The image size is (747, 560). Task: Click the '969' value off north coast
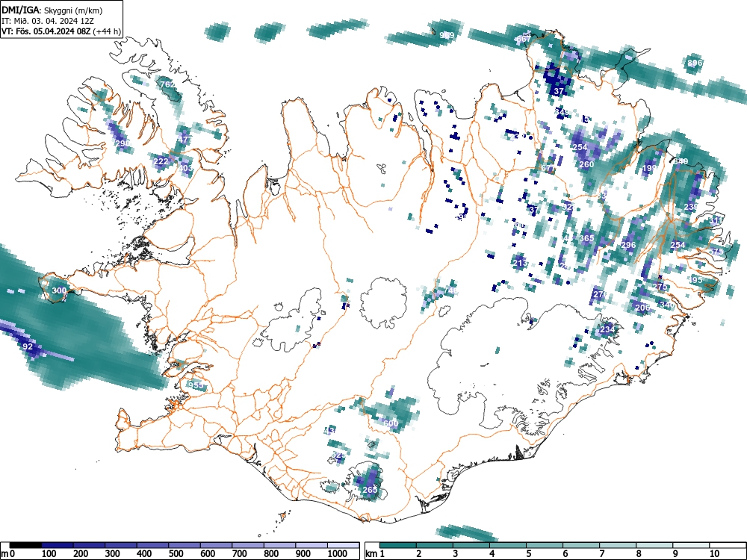(447, 35)
